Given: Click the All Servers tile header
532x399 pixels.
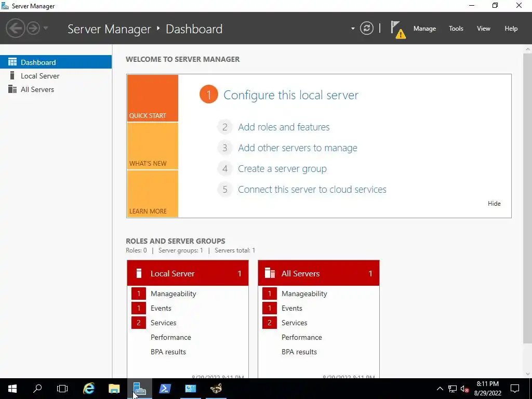Looking at the screenshot, I should pos(318,273).
